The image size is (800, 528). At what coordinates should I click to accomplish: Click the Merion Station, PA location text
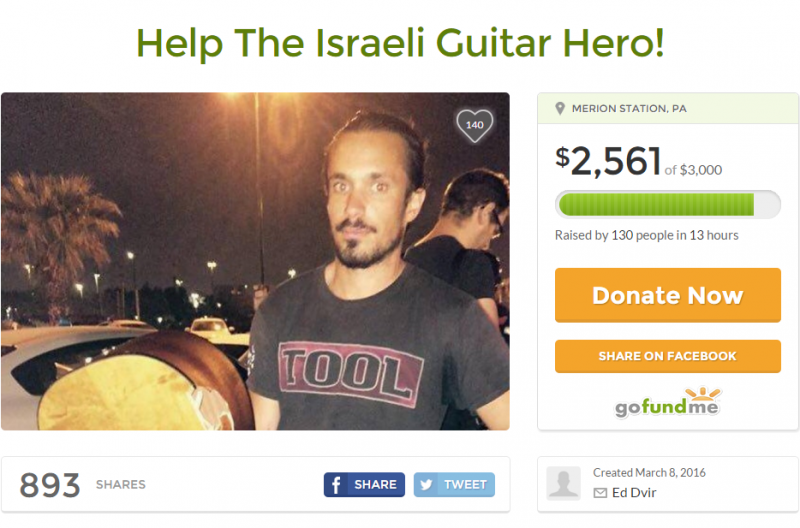629,109
